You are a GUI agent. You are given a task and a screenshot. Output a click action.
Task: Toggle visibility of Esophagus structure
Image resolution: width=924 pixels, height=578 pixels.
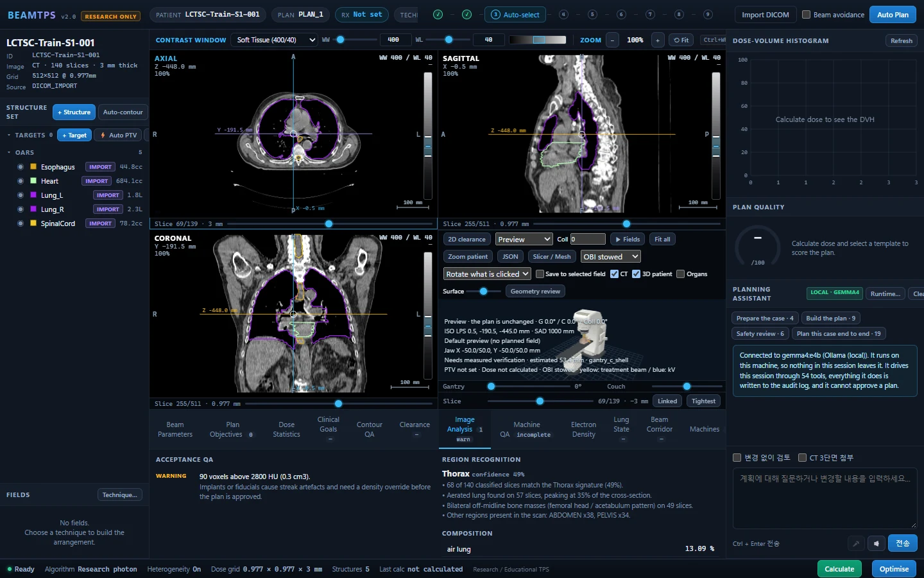(21, 167)
